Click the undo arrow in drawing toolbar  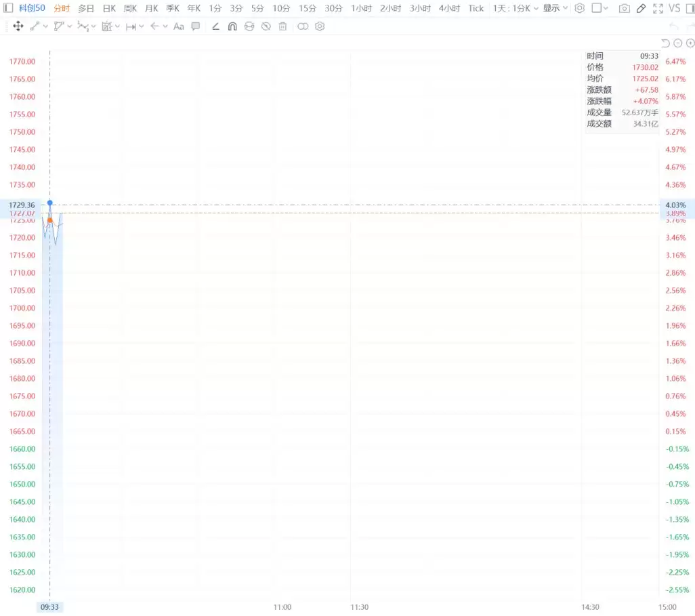(674, 27)
